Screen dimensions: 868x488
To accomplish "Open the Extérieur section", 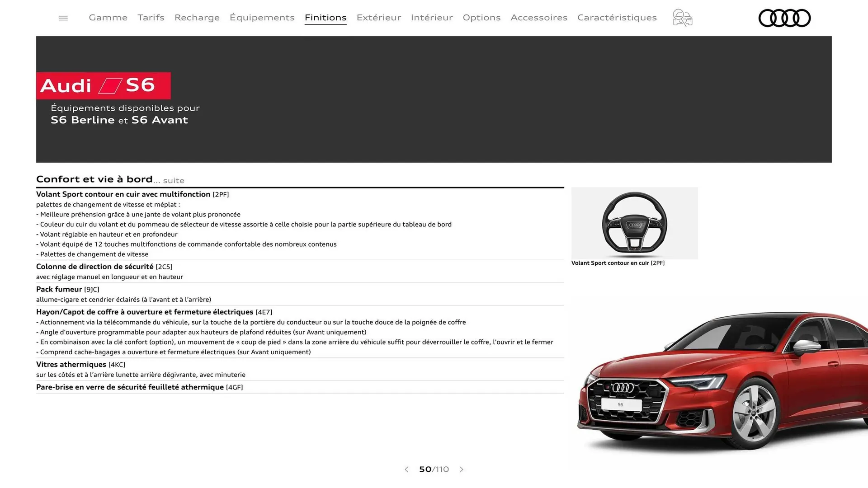I will click(378, 18).
